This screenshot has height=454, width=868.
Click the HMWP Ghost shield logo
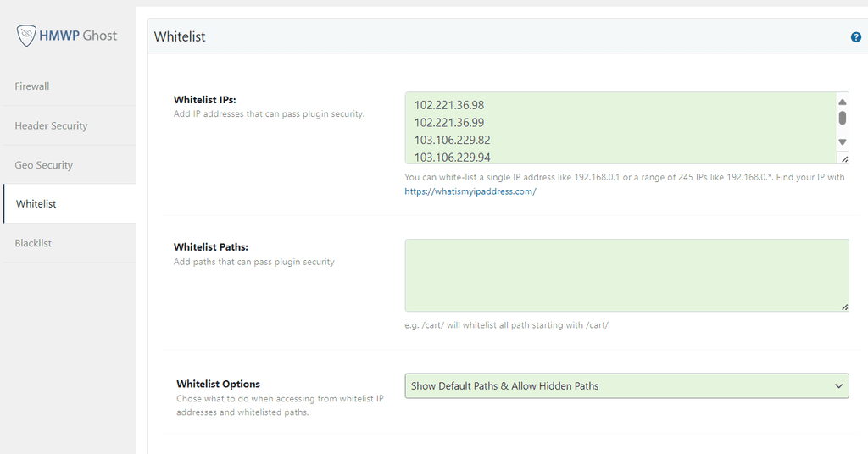point(27,36)
